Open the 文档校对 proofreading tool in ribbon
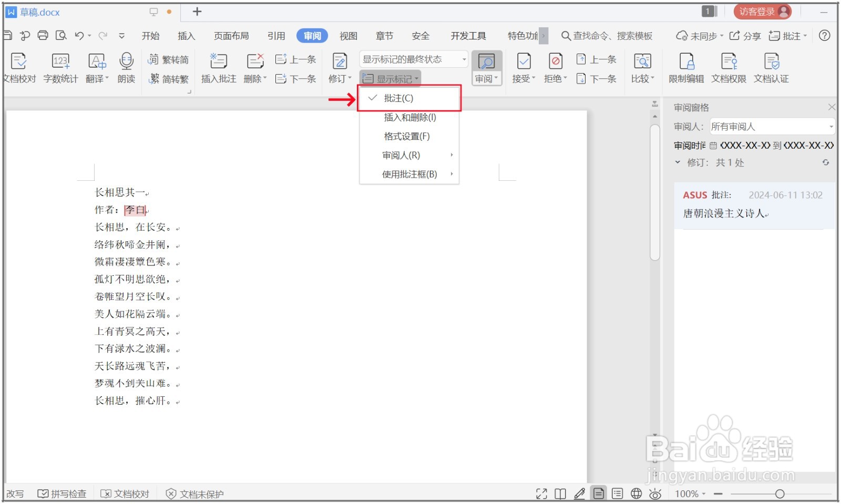 (x=19, y=68)
